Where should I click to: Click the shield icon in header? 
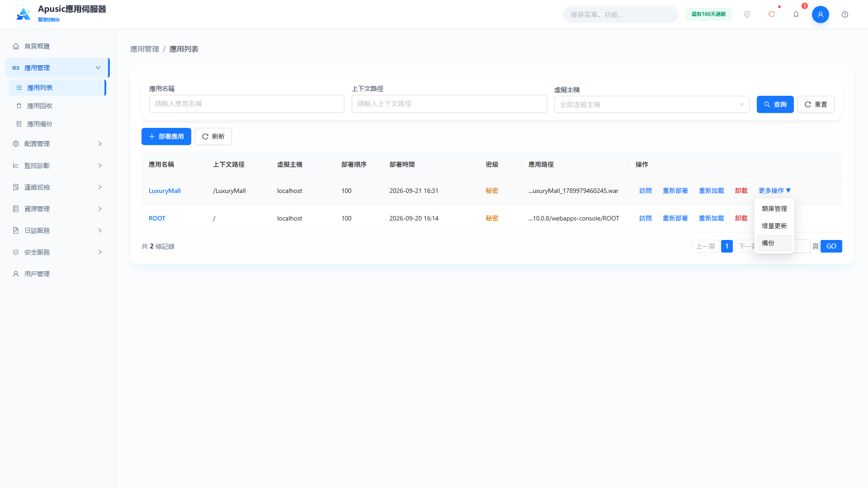(747, 14)
